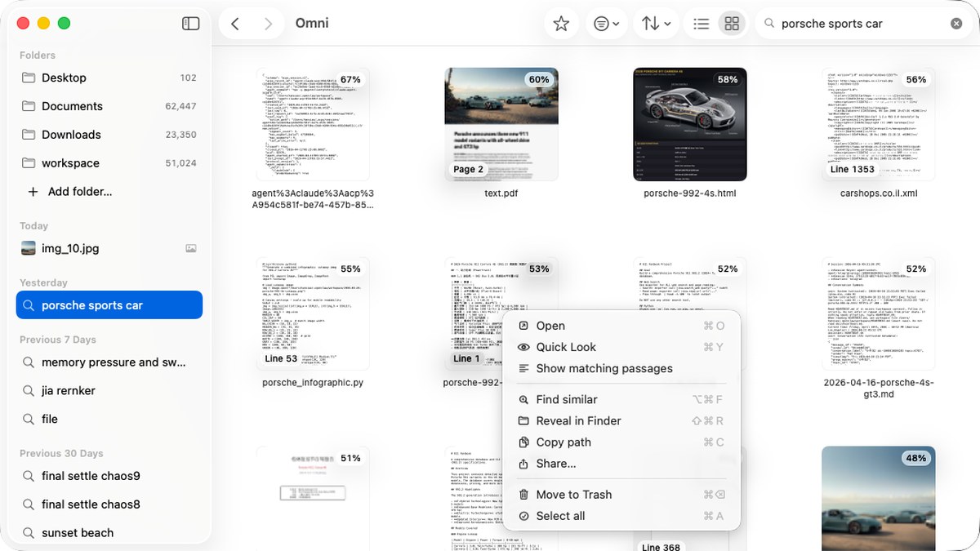Toggle the sidebar panel icon
This screenshot has width=980, height=551.
coord(190,24)
